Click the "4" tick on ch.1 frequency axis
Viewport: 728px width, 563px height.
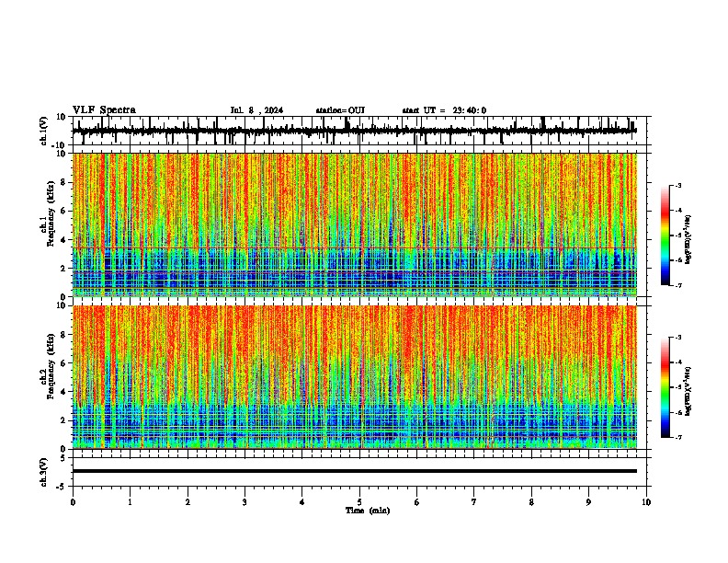click(64, 240)
